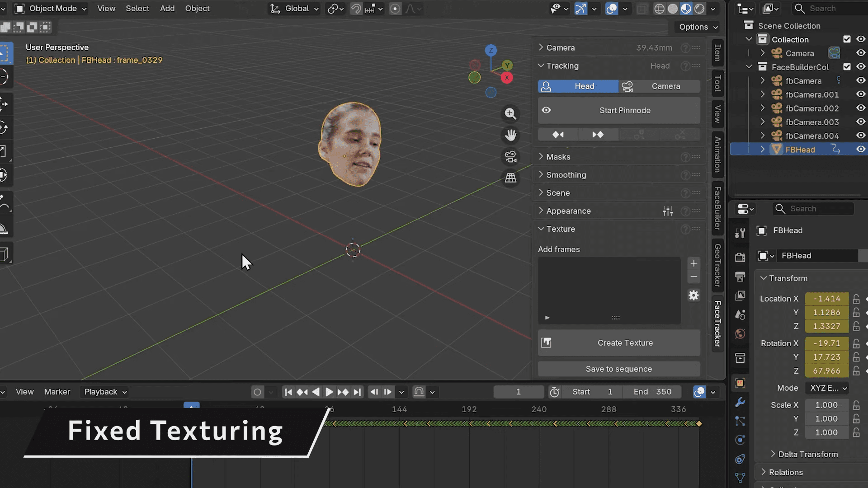Open the Rotation Mode XYZ dropdown
The width and height of the screenshot is (868, 488).
[x=826, y=388]
